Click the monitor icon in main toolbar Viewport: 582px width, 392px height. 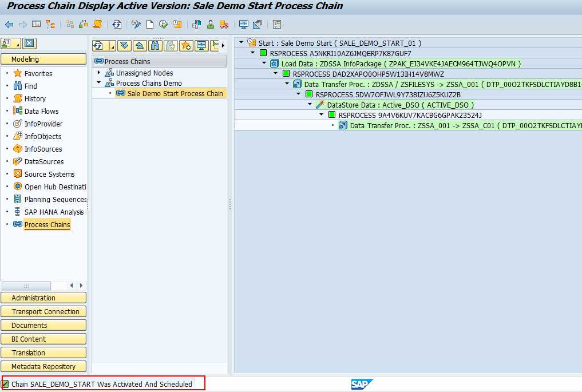[243, 25]
